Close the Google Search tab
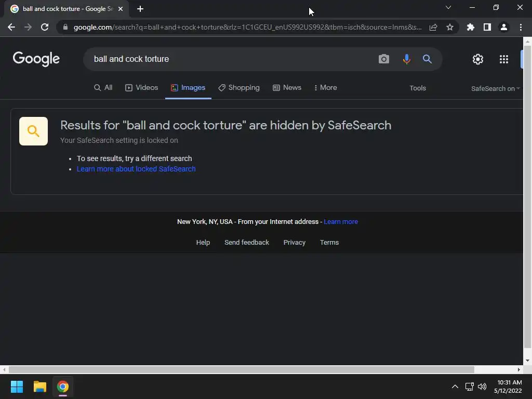The height and width of the screenshot is (399, 532). point(121,9)
